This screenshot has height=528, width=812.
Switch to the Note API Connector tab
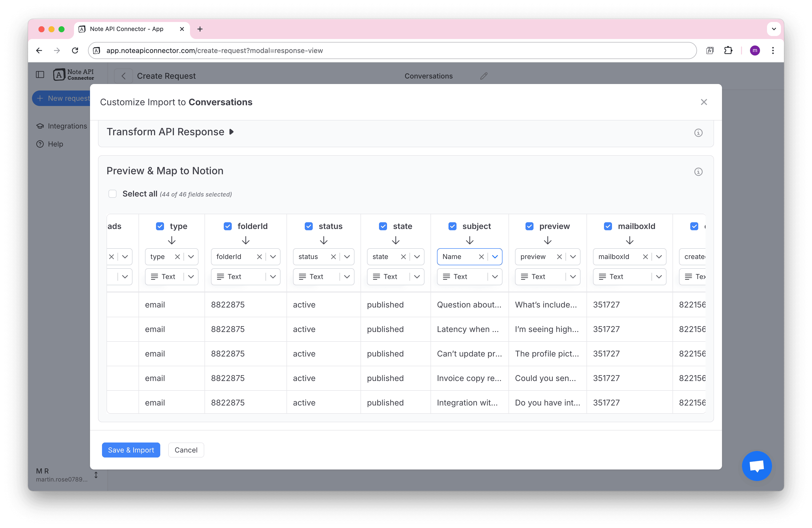pos(131,29)
